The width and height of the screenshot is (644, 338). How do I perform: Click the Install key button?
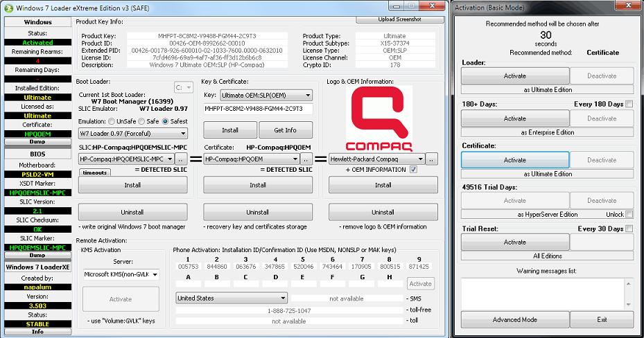click(x=230, y=130)
